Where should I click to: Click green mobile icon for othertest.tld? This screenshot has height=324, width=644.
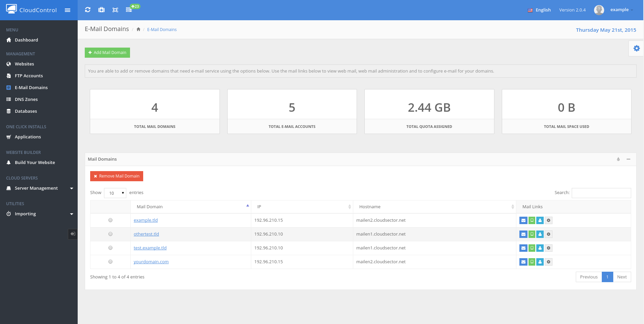pos(532,234)
